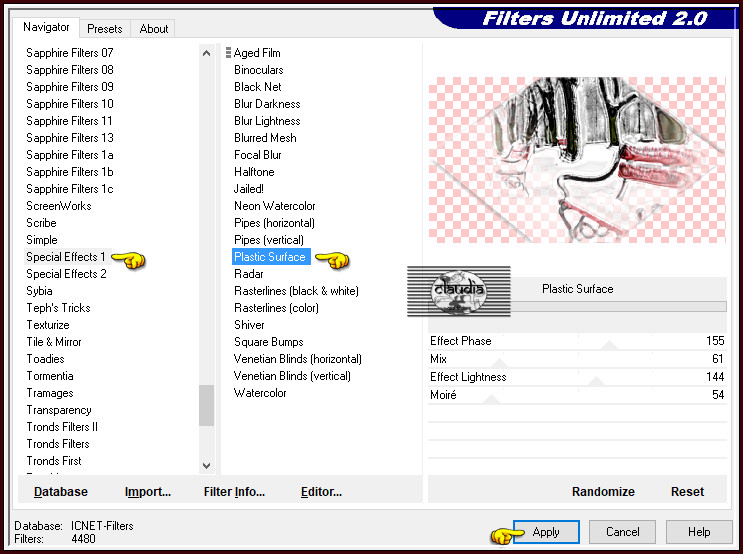
Task: Choose the Plastic Surface filter
Action: (x=271, y=257)
